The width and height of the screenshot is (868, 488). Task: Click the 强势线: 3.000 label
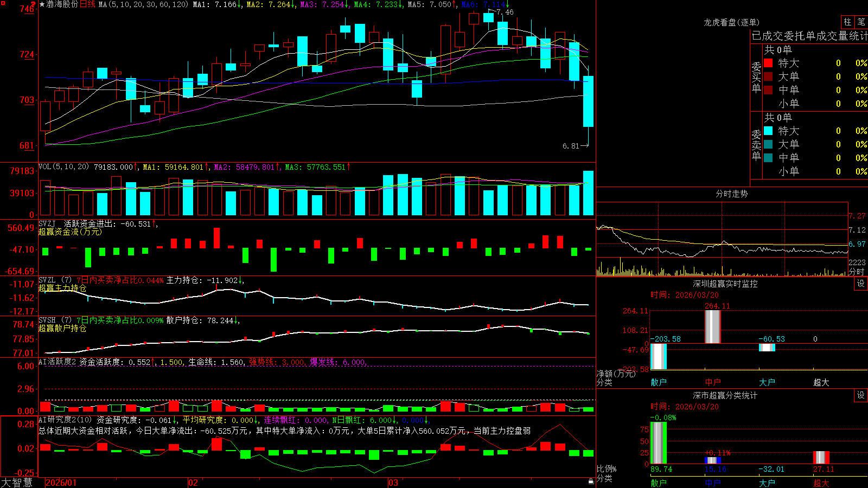(x=277, y=362)
